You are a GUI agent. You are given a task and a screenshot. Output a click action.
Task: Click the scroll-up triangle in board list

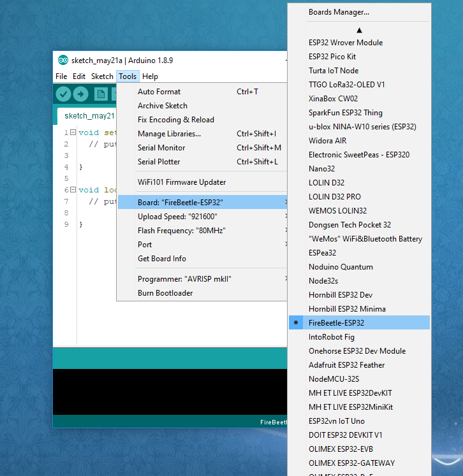click(360, 30)
